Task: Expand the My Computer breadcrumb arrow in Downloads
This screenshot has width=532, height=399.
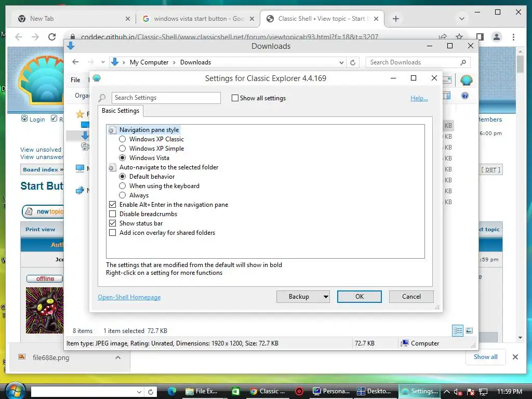Action: tap(174, 62)
